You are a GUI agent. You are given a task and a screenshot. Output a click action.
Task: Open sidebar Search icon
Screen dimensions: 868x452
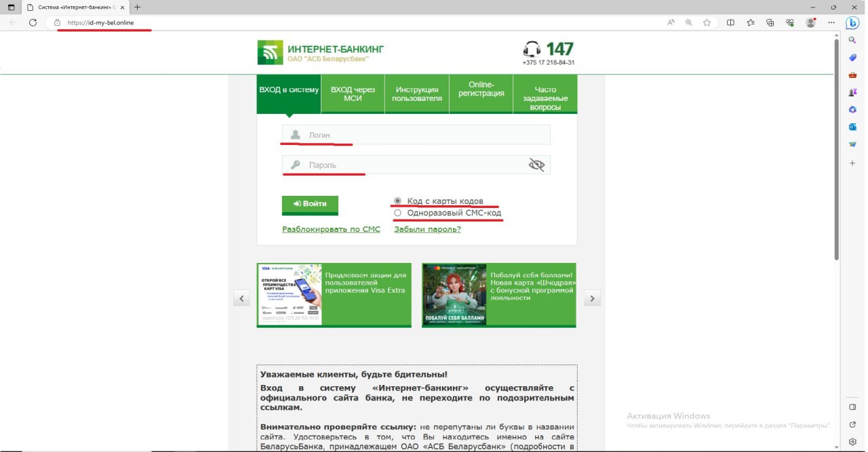pos(852,40)
